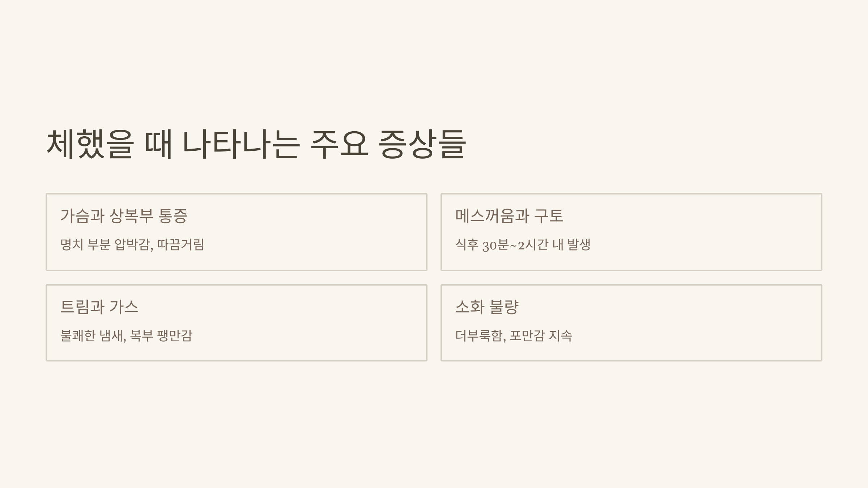Click the word 지속 in fourth card
The image size is (868, 488).
click(561, 336)
